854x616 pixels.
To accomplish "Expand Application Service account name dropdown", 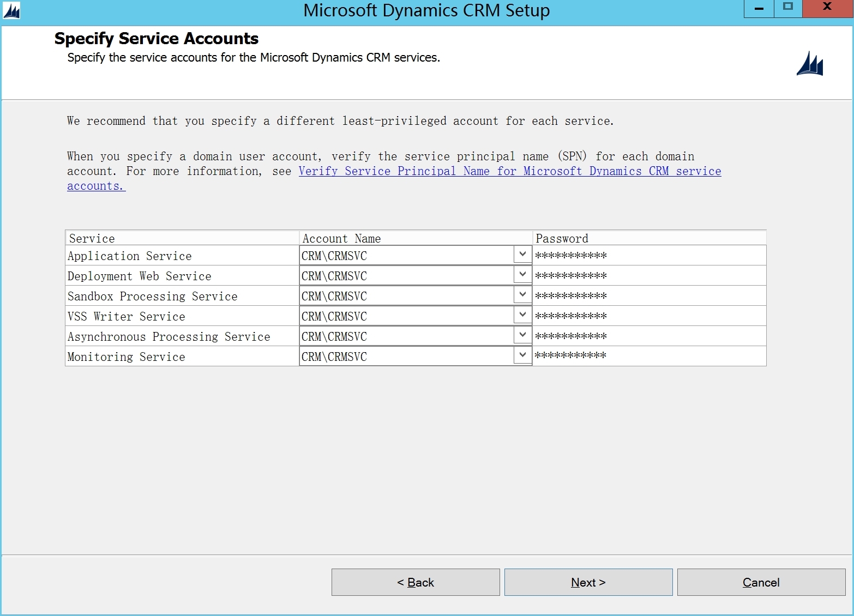I will [x=522, y=255].
